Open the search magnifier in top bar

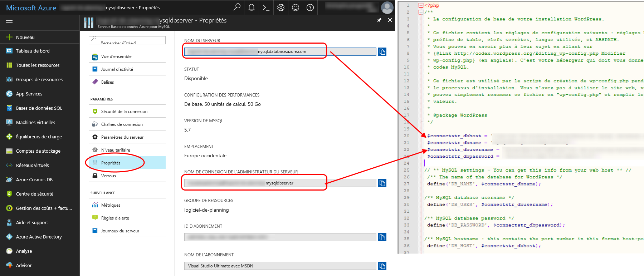[236, 7]
